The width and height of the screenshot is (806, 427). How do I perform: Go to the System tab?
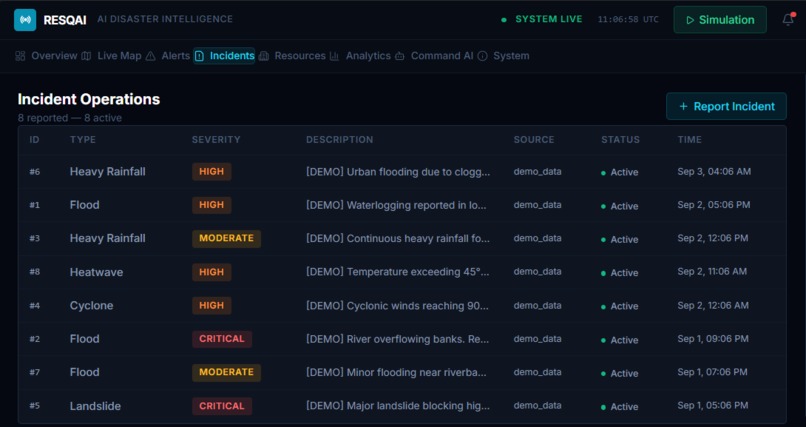(x=503, y=56)
